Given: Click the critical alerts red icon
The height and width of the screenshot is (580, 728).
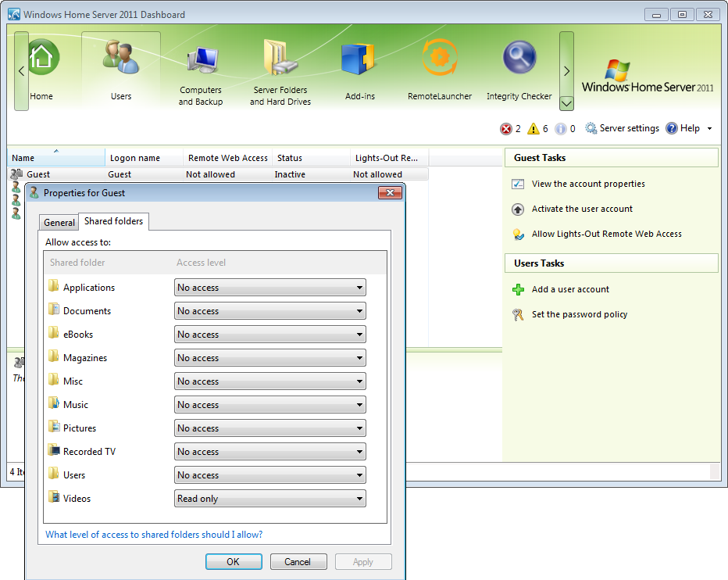Looking at the screenshot, I should click(x=505, y=129).
